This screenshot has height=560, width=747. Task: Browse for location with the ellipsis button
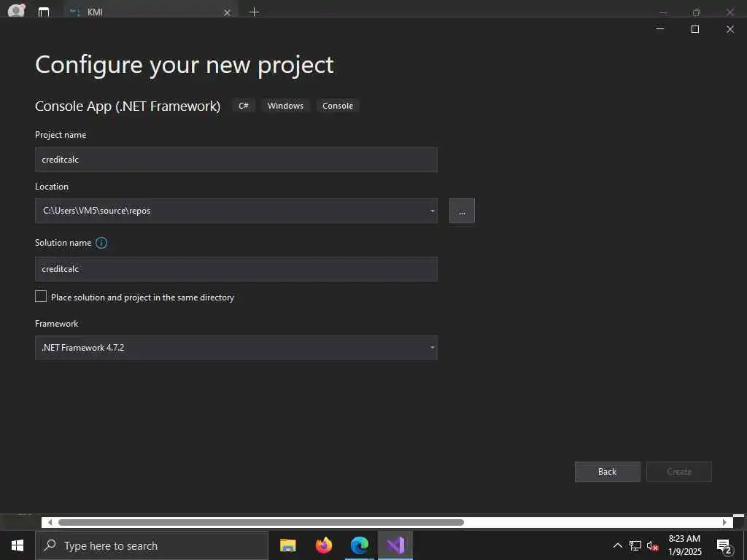462,211
